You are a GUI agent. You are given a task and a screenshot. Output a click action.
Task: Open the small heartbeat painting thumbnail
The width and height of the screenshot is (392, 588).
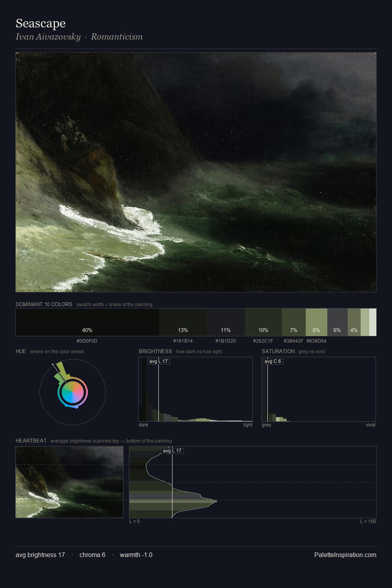coord(69,482)
